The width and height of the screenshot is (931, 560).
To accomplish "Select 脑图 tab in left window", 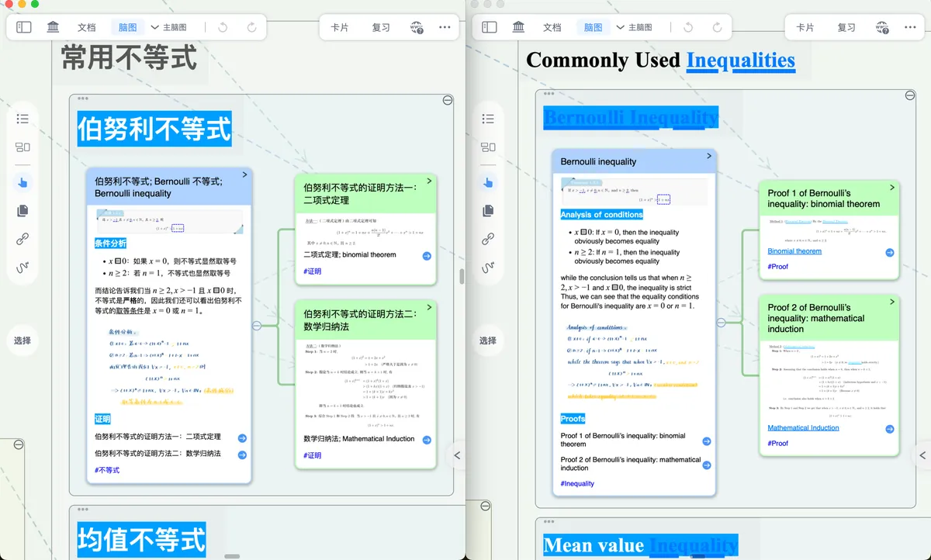I will coord(128,27).
